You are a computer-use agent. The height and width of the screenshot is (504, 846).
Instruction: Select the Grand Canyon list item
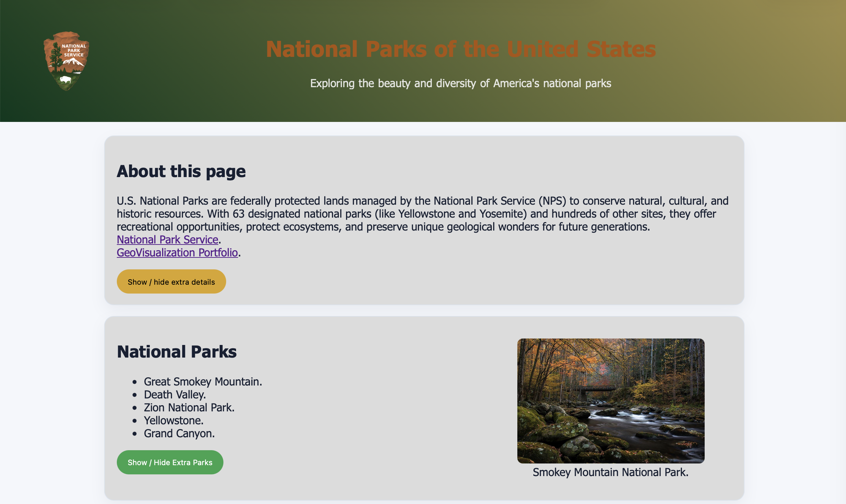(179, 434)
